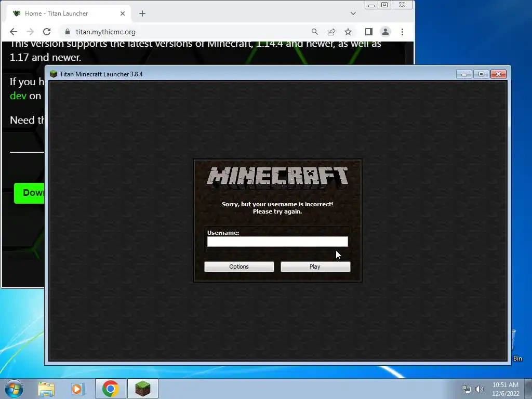This screenshot has width=532, height=399.
Task: Expand the Chrome tab search chevron
Action: point(353,14)
